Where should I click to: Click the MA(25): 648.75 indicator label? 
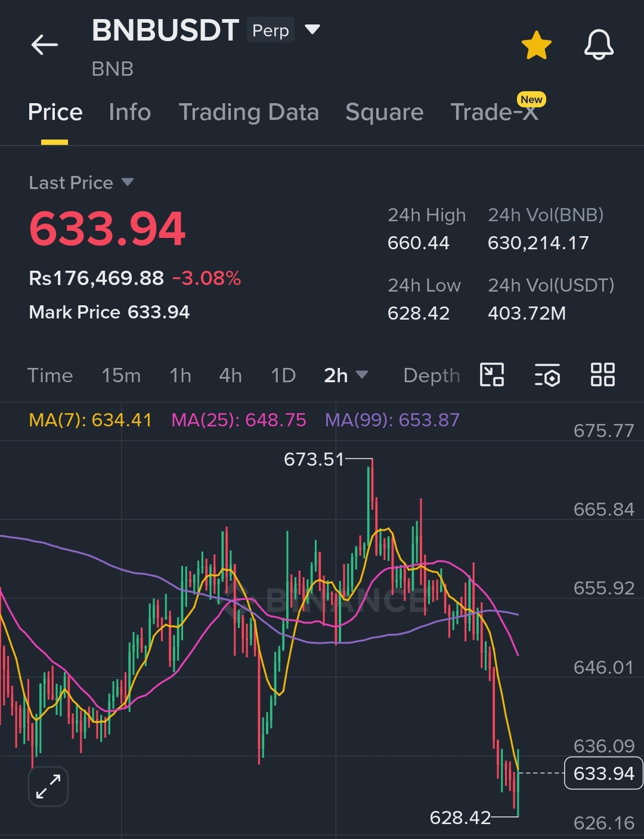(239, 420)
